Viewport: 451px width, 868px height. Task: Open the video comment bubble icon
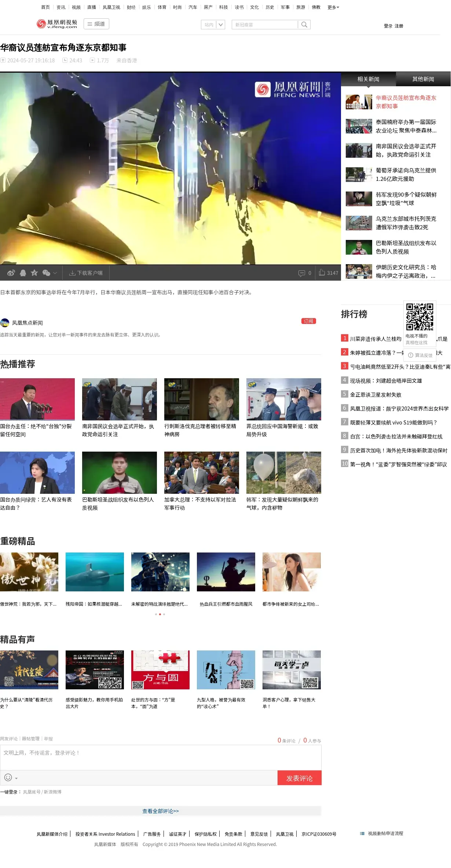302,273
